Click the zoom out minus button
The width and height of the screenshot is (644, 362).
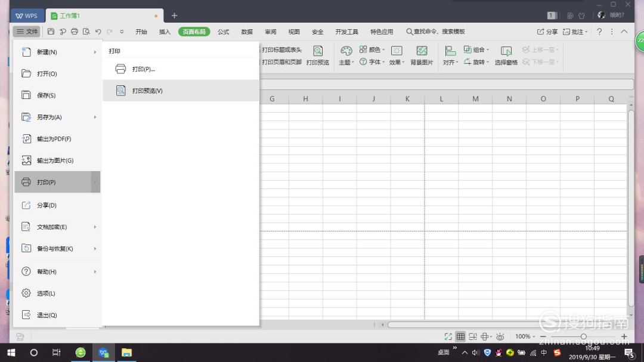(543, 336)
